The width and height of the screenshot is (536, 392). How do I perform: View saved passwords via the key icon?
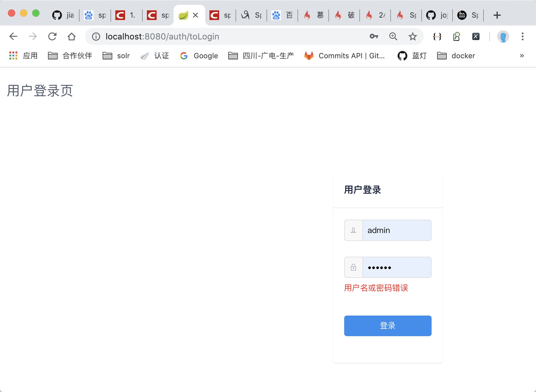pyautogui.click(x=374, y=36)
